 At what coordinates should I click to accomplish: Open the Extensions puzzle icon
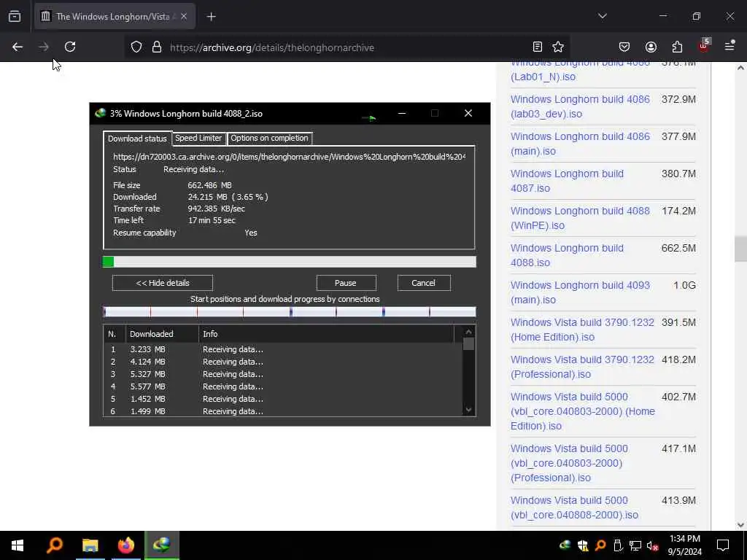[677, 47]
